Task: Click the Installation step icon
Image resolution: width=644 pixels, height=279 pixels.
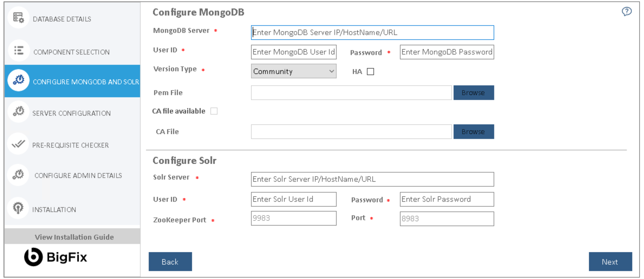Action: (x=18, y=208)
